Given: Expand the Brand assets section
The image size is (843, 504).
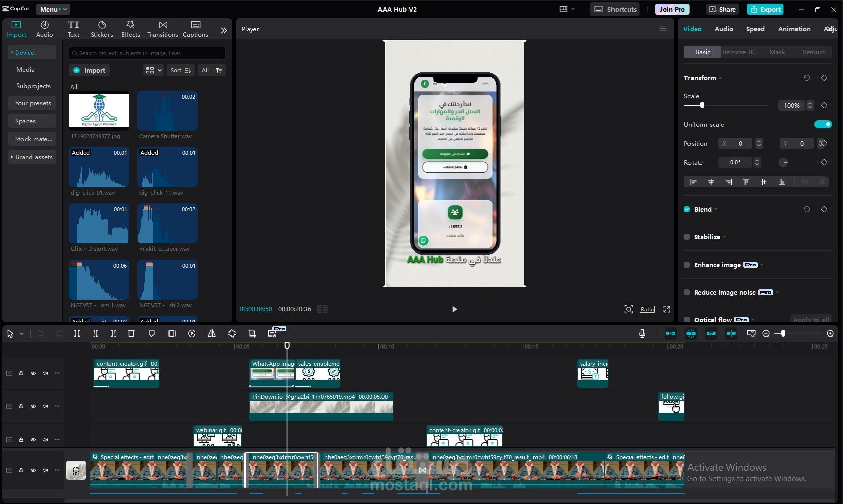Looking at the screenshot, I should [x=32, y=157].
